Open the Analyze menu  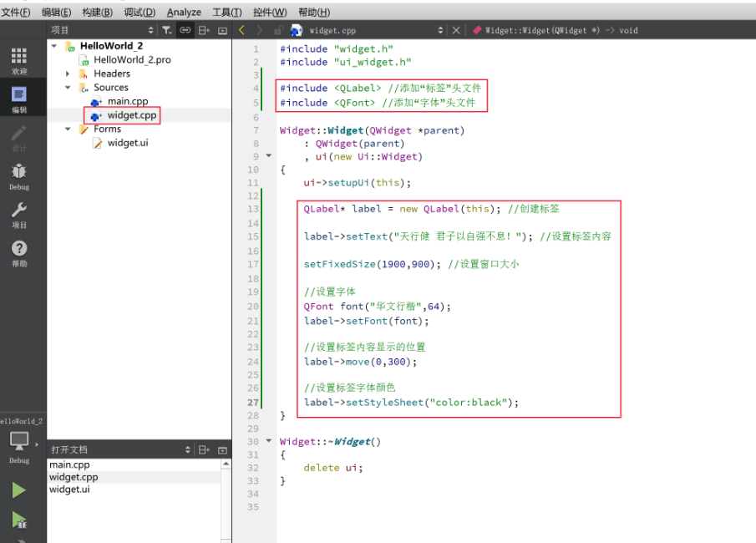pyautogui.click(x=184, y=12)
